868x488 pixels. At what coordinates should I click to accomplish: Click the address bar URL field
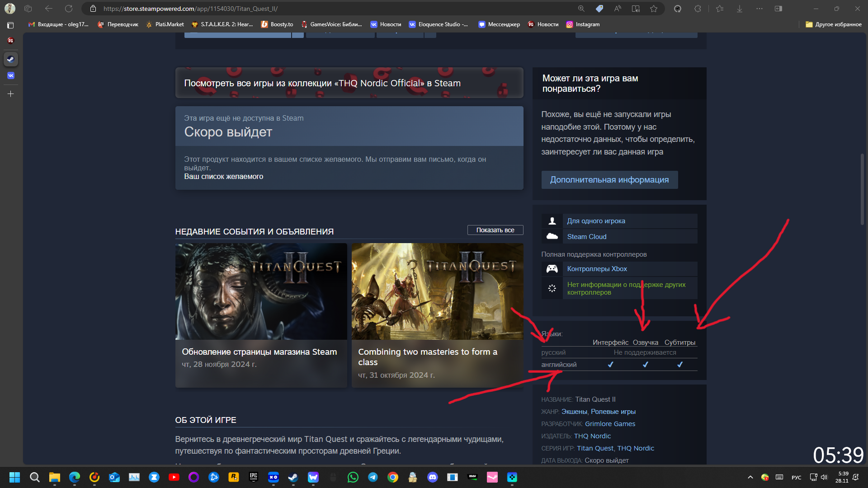click(335, 9)
